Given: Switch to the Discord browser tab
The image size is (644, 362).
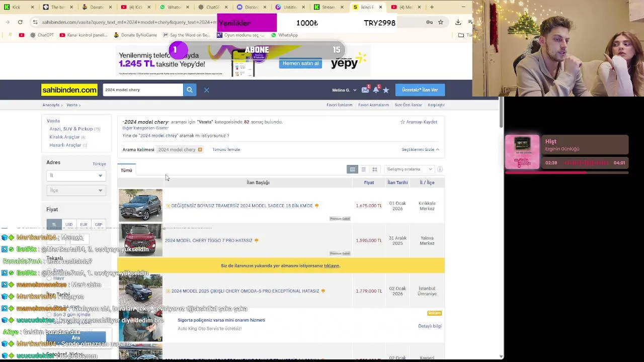Looking at the screenshot, I should (252, 7).
